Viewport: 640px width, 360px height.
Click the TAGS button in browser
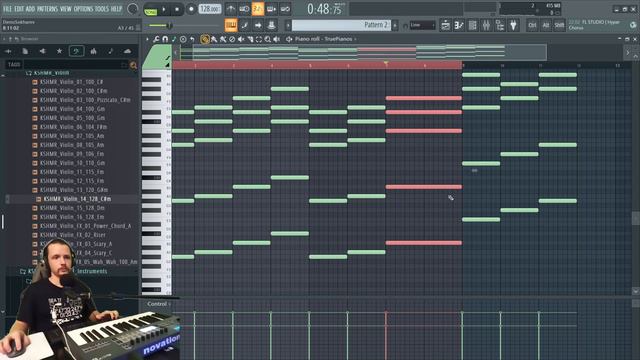14,65
